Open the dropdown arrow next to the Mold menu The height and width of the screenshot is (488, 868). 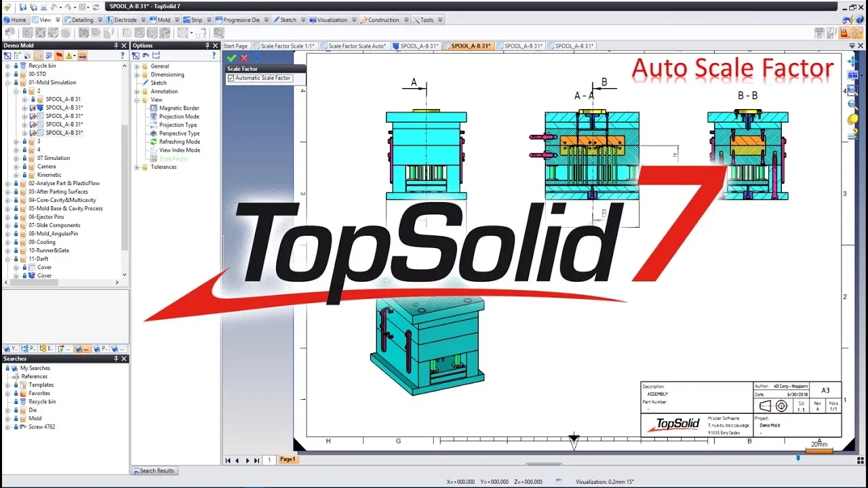[176, 20]
